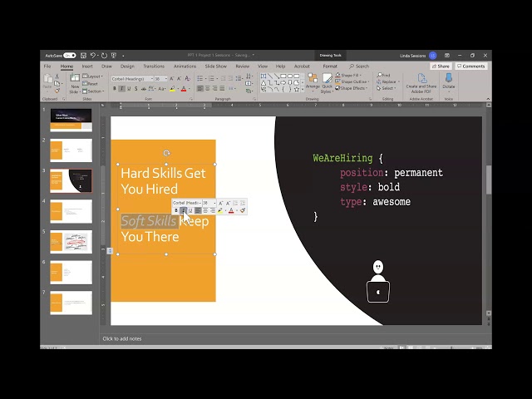Image resolution: width=532 pixels, height=399 pixels.
Task: Apply numbered list icon in ribbon
Action: coord(211,79)
